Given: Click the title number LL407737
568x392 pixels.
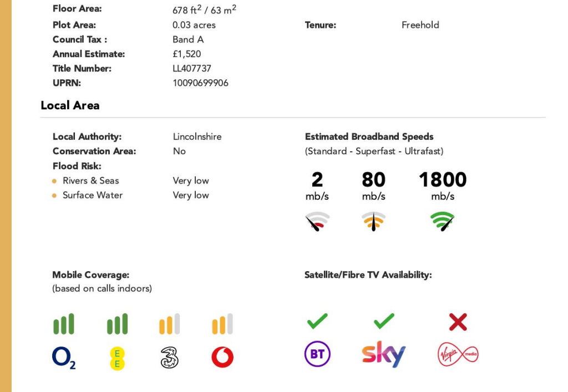Looking at the screenshot, I should [192, 69].
